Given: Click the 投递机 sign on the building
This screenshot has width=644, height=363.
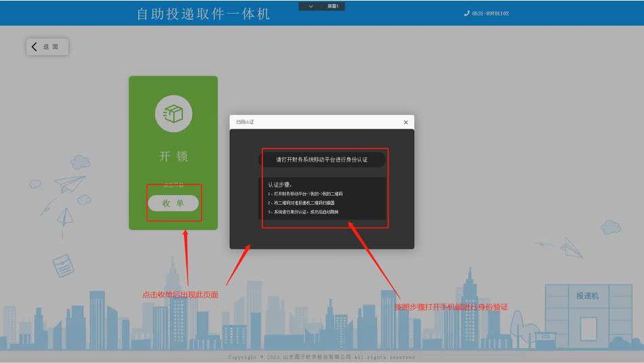Looking at the screenshot, I should point(587,296).
